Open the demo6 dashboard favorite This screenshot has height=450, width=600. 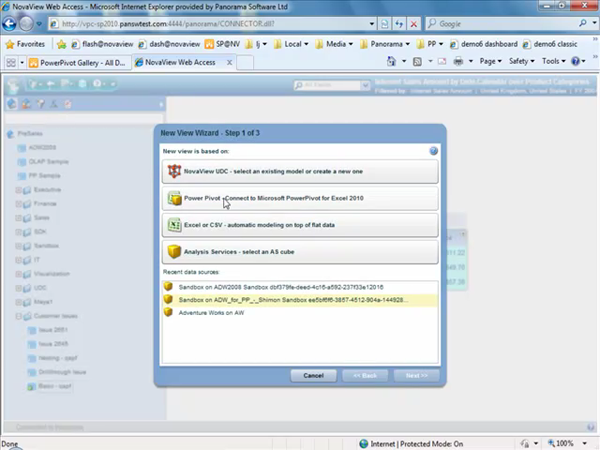click(x=484, y=44)
